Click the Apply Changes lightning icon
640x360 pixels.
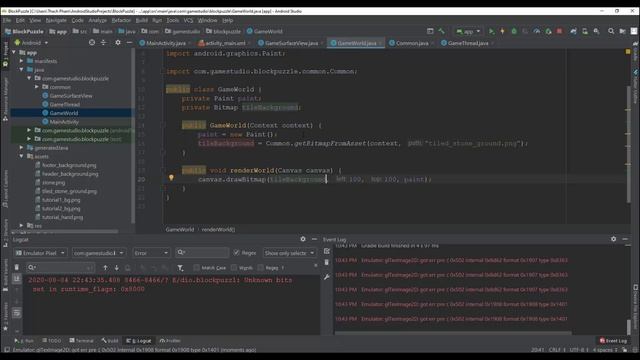[502, 31]
